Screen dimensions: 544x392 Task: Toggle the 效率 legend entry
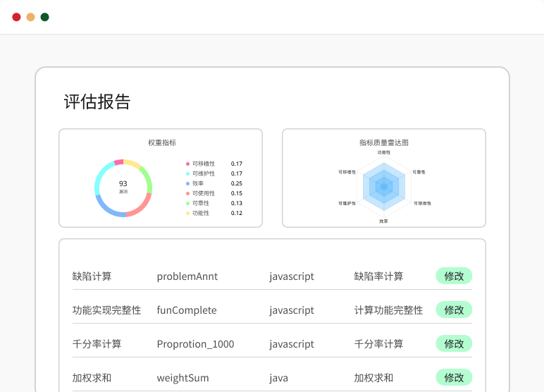tap(197, 183)
